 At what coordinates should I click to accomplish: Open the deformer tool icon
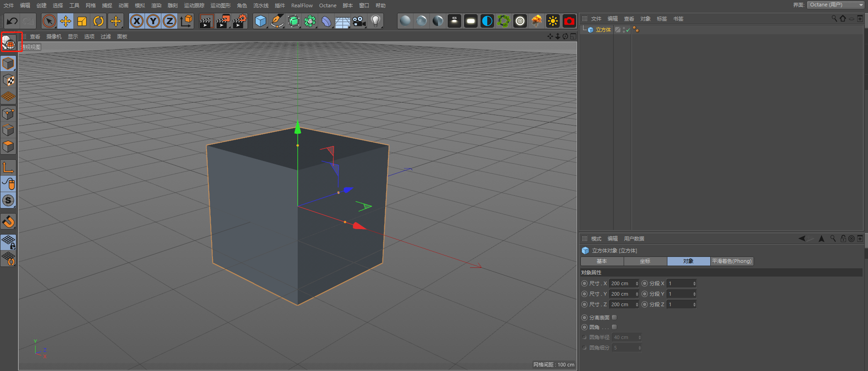coord(326,21)
